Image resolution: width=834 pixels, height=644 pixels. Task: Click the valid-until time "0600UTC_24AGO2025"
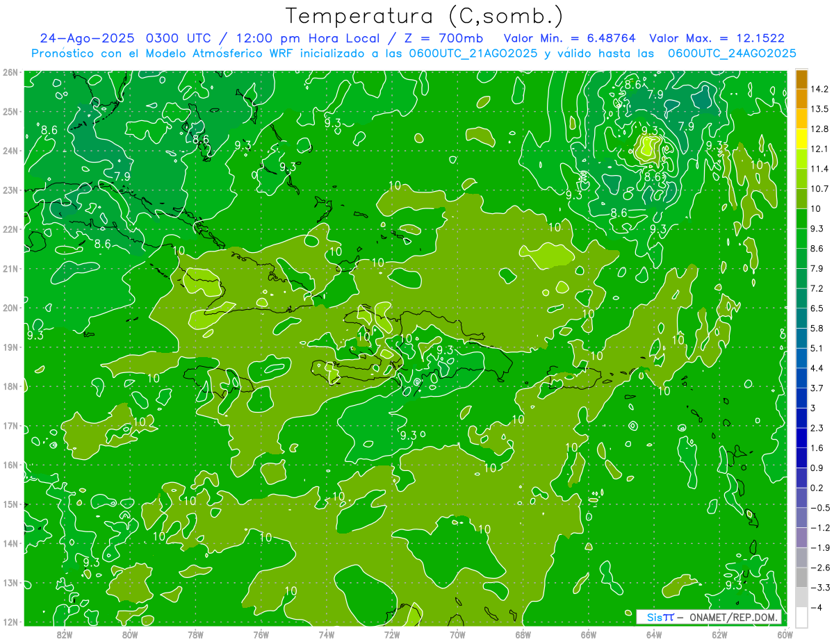pos(732,53)
